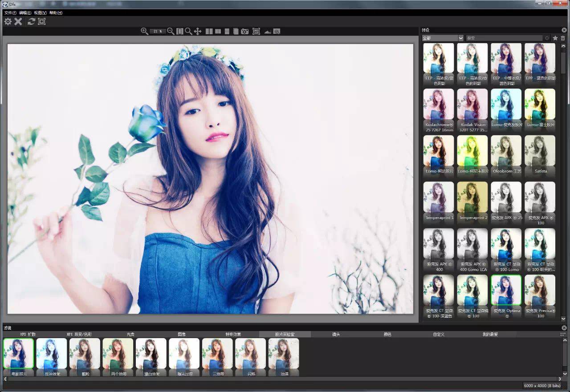570x392 pixels.
Task: Click the fit-to-window page icon
Action: (x=180, y=31)
